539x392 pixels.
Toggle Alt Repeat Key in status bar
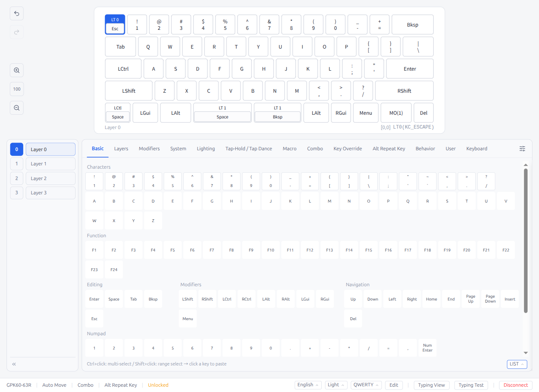pyautogui.click(x=120, y=385)
